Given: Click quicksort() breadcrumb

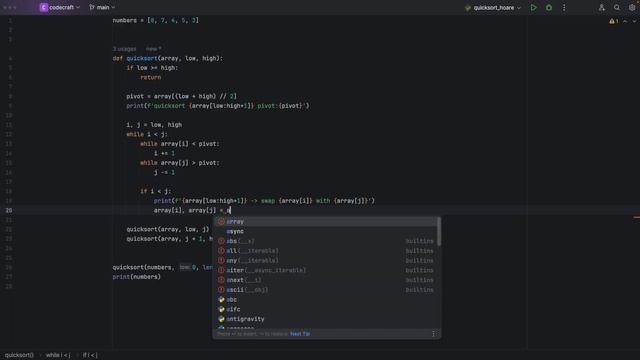Looking at the screenshot, I should pyautogui.click(x=19, y=355).
